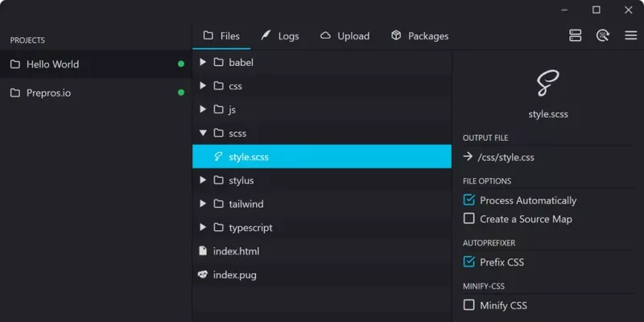Collapse the scss folder arrow
This screenshot has width=644, height=322.
(x=203, y=133)
